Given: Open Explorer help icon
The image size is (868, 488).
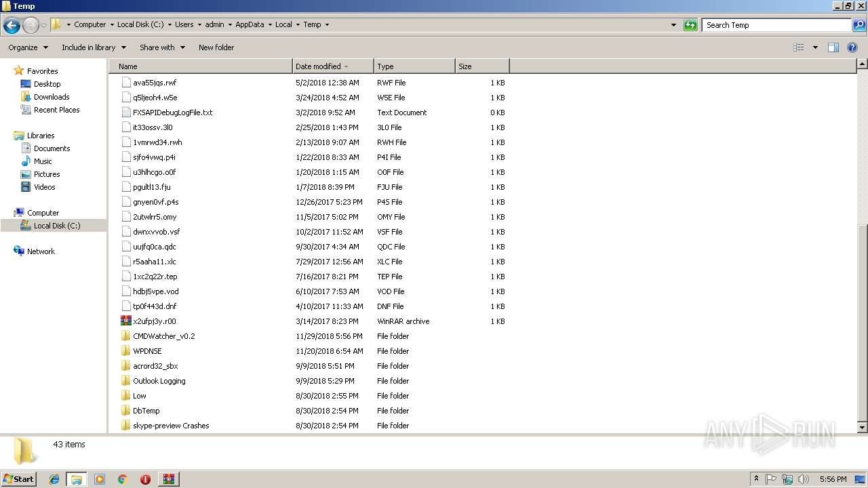Looking at the screenshot, I should (852, 47).
